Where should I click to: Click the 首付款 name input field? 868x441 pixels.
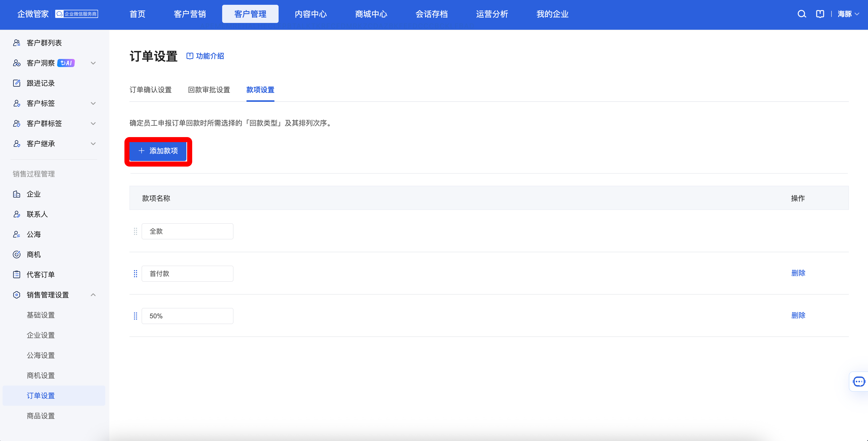187,273
